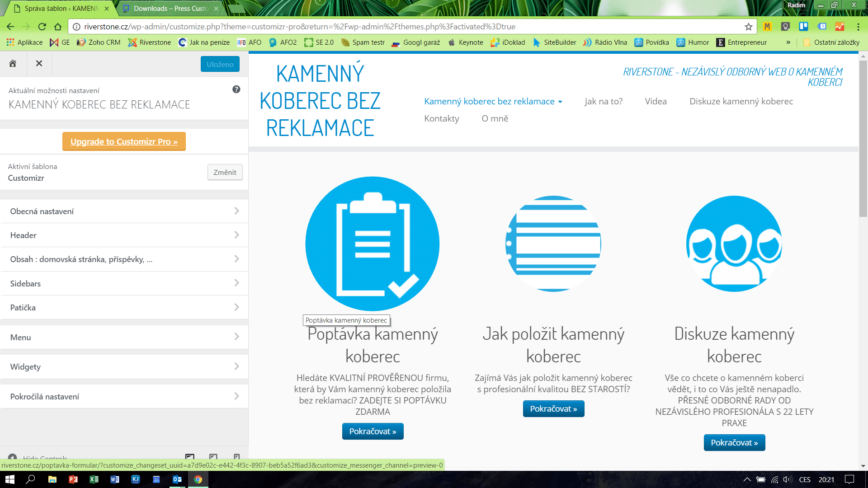Expand the Menu section
This screenshot has width=868, height=488.
tap(124, 337)
